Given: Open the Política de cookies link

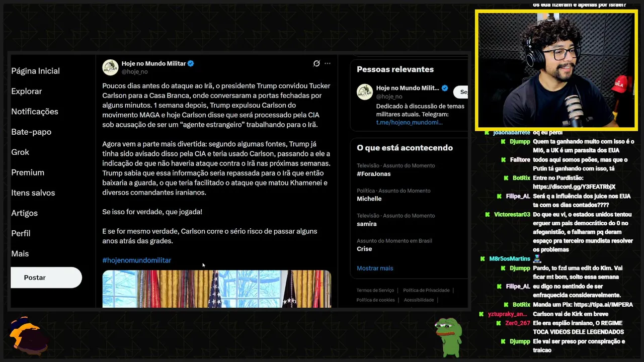Looking at the screenshot, I should pos(376,300).
